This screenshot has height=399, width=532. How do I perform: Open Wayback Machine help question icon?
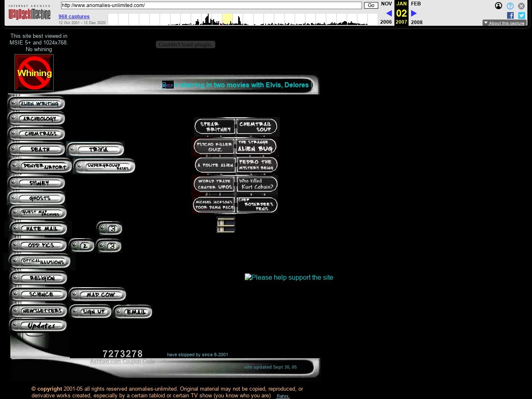click(510, 6)
